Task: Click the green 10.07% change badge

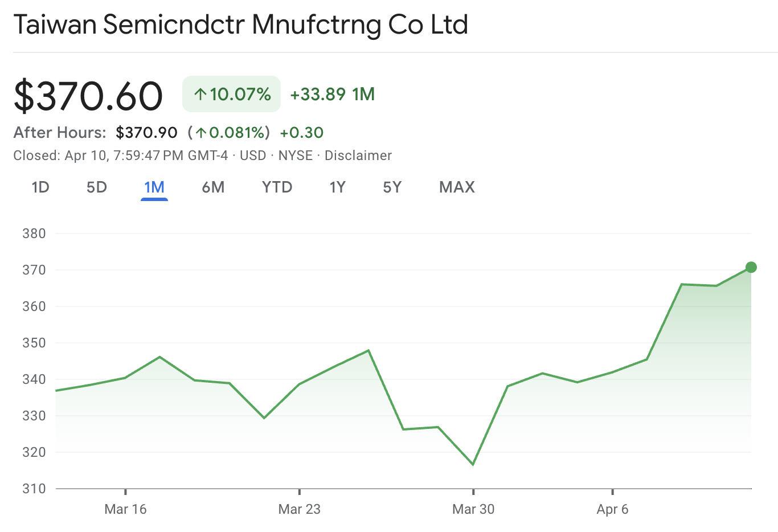Action: [x=231, y=94]
